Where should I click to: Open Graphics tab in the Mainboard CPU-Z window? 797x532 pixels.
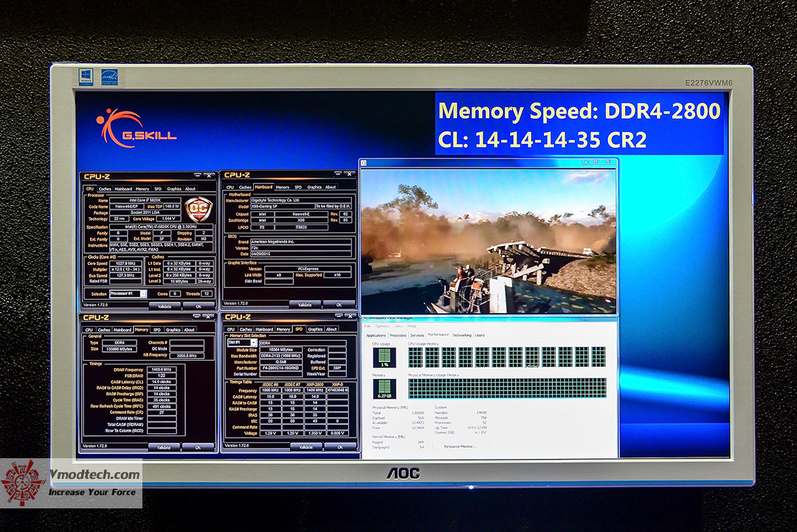pyautogui.click(x=314, y=187)
